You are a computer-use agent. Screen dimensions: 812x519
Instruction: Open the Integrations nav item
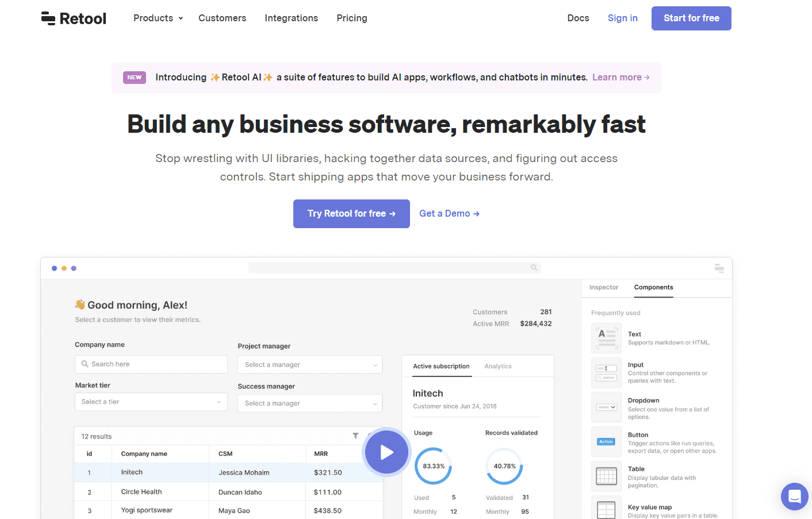pos(291,18)
